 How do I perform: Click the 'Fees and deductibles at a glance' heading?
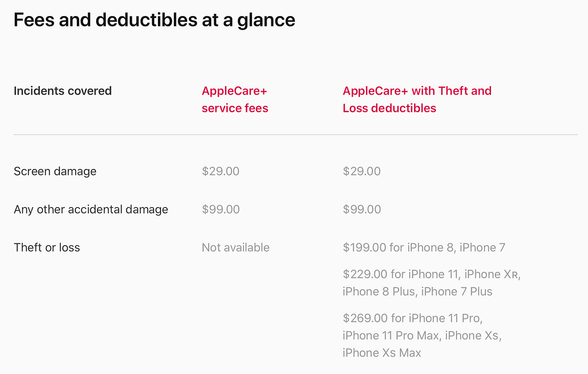click(154, 20)
